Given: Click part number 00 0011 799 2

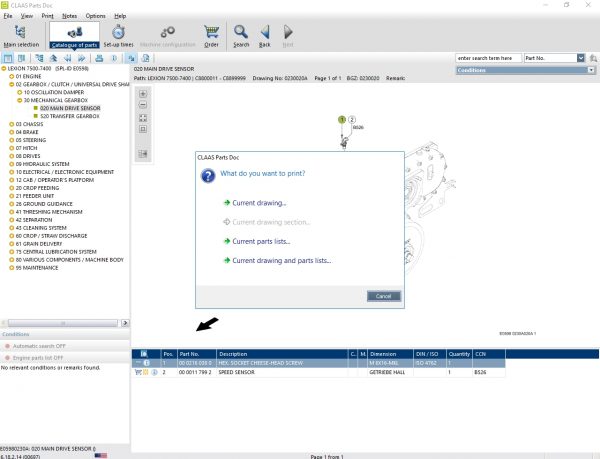Looking at the screenshot, I should [195, 372].
